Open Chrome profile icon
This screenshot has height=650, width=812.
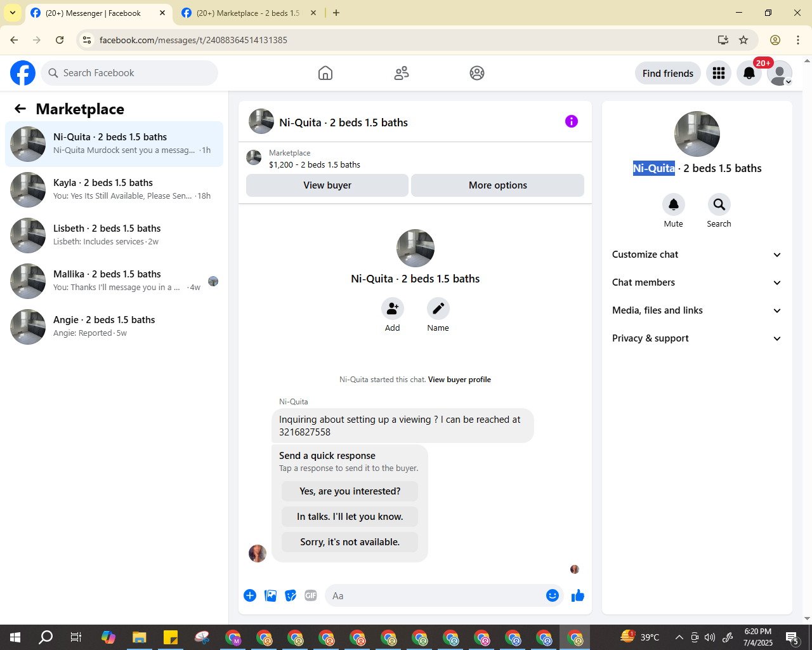[775, 40]
